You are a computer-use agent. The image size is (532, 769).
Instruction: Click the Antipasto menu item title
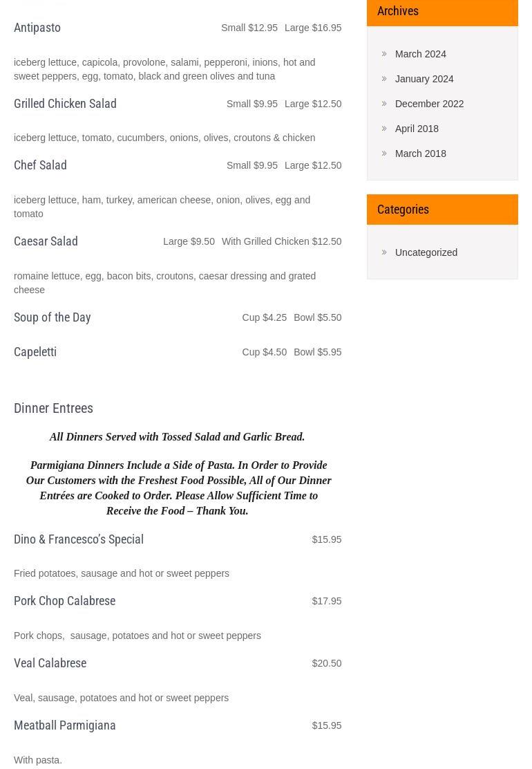pos(37,28)
